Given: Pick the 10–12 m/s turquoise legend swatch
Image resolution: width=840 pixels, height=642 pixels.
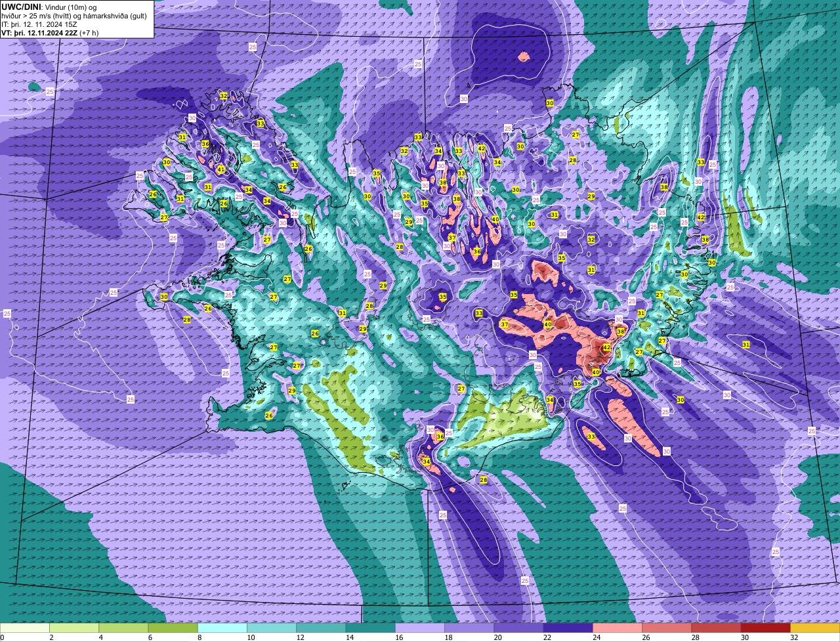Looking at the screenshot, I should tap(272, 628).
